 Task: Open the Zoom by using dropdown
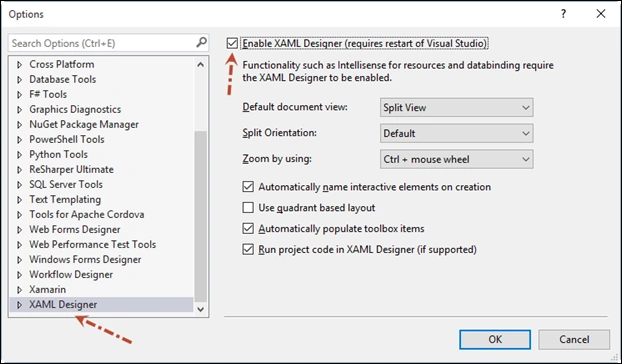point(456,159)
